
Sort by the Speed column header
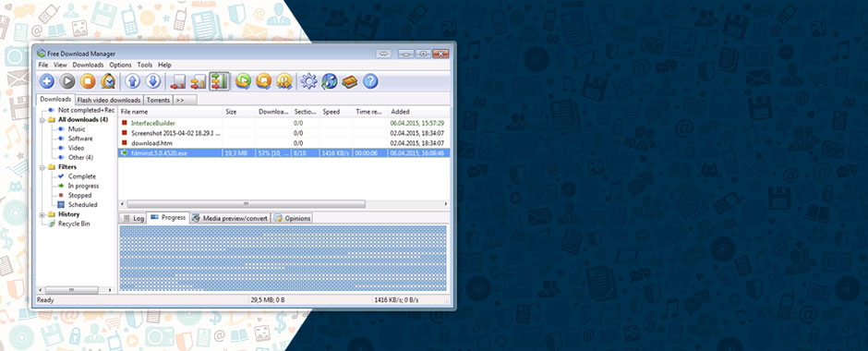point(336,112)
